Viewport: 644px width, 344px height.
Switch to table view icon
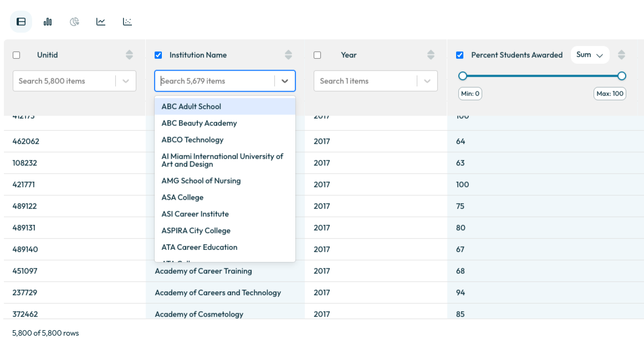tap(21, 22)
